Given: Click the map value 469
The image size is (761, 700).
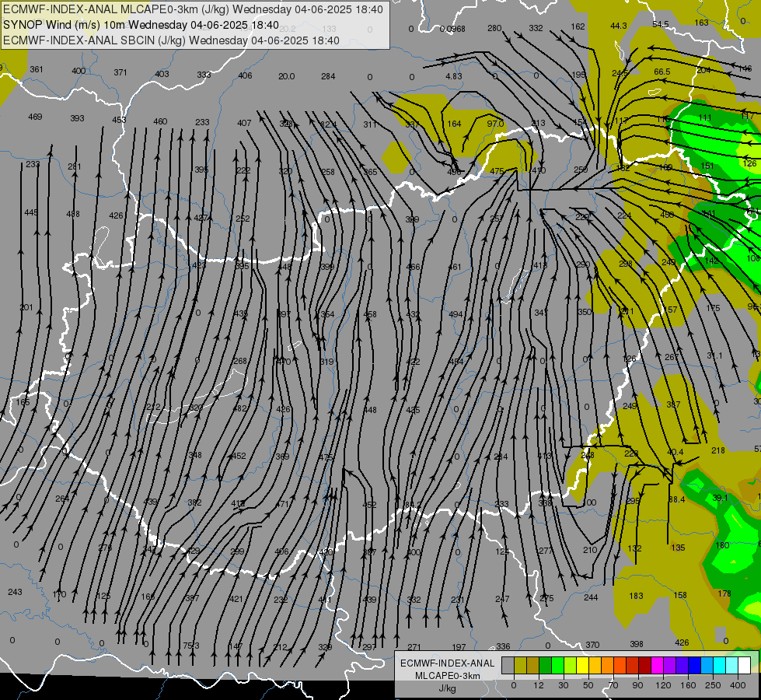Looking at the screenshot, I should [35, 117].
